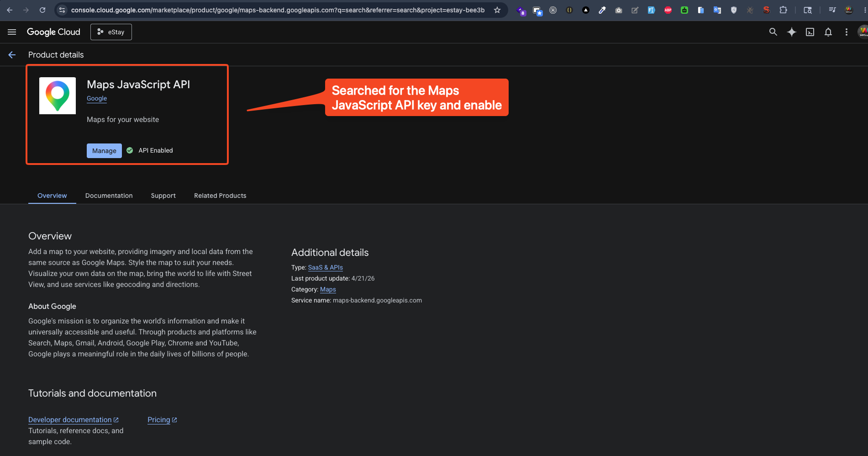Open the Maps category link
The width and height of the screenshot is (868, 456).
(x=328, y=289)
